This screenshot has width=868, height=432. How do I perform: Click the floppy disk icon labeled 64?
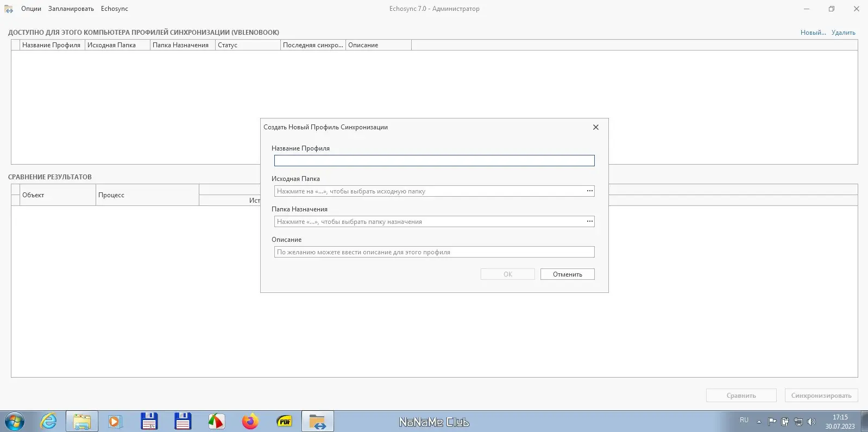point(149,422)
